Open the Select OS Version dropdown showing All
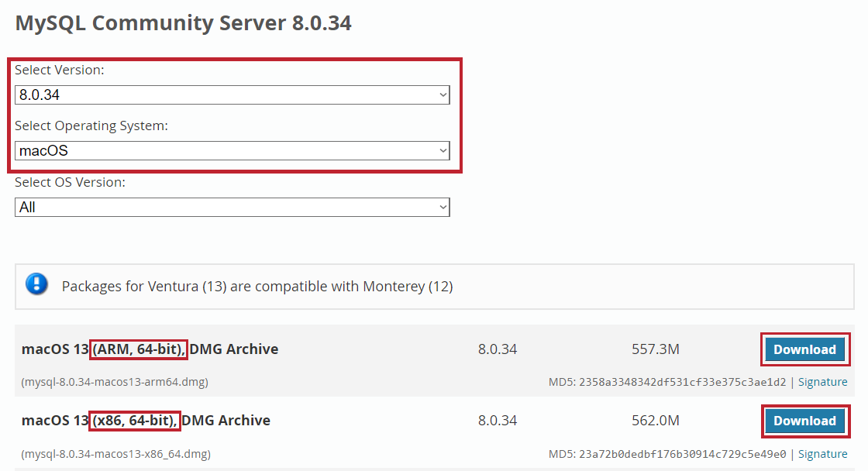The image size is (868, 471). (x=232, y=207)
